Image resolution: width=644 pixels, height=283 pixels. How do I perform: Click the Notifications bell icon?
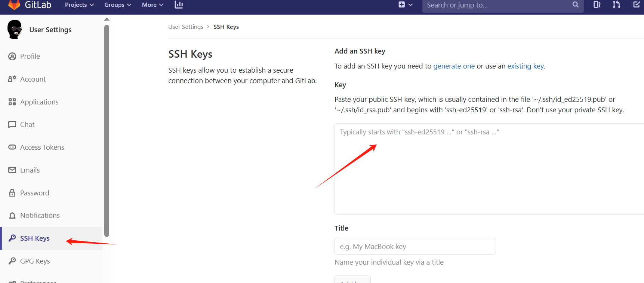coord(12,216)
